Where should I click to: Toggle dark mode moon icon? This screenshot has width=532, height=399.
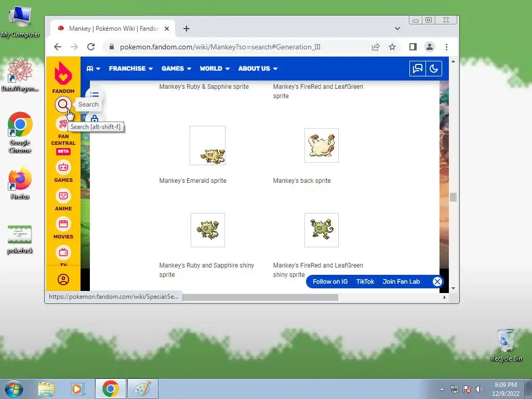coord(434,69)
